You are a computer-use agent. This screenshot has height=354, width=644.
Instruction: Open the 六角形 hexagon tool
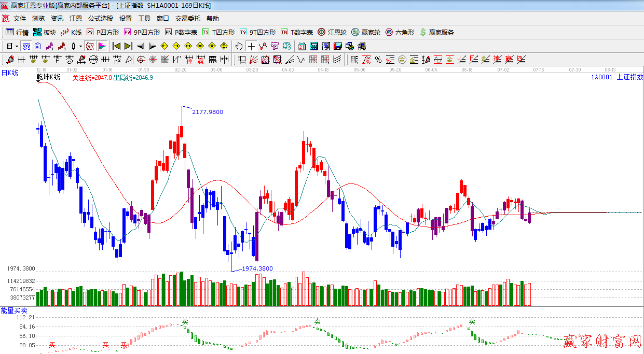pyautogui.click(x=400, y=32)
